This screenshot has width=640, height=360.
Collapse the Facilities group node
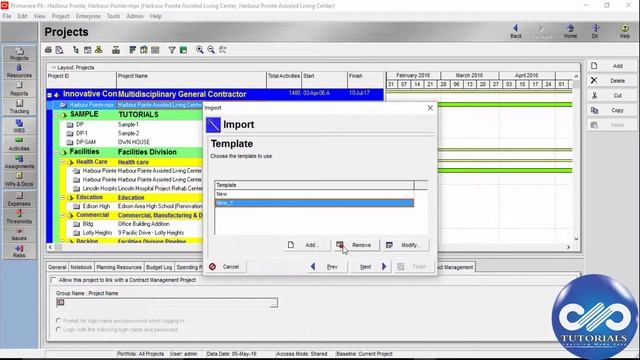click(57, 152)
